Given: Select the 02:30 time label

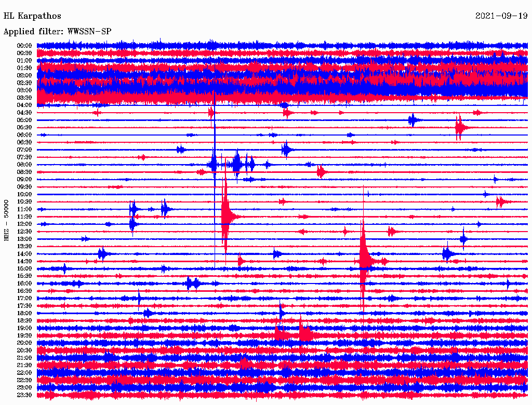Looking at the screenshot, I should [x=24, y=83].
